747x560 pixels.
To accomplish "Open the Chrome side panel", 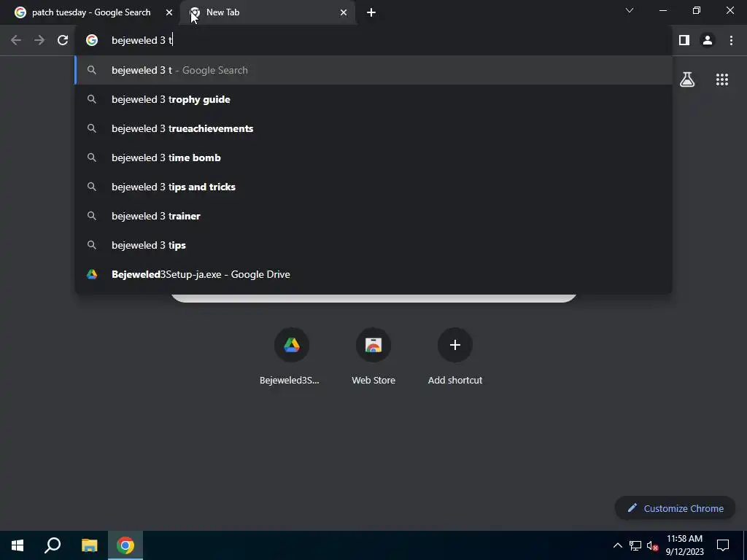I will 684,41.
